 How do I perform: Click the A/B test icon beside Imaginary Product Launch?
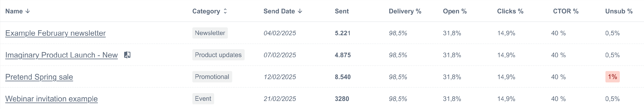(x=127, y=55)
